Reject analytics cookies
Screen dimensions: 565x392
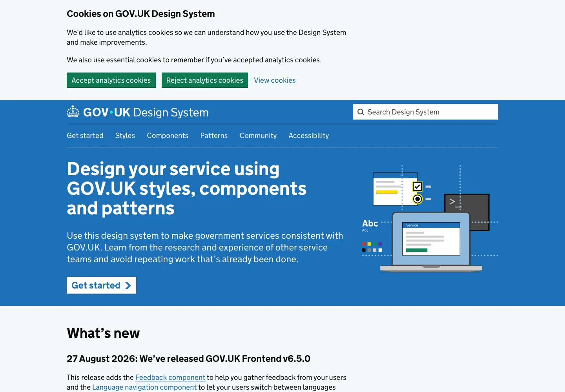click(205, 80)
